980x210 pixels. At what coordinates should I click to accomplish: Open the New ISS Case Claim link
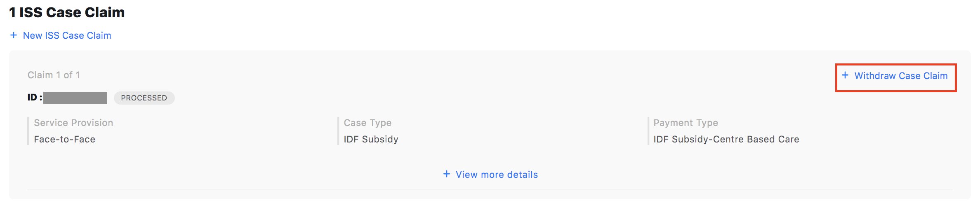point(67,35)
